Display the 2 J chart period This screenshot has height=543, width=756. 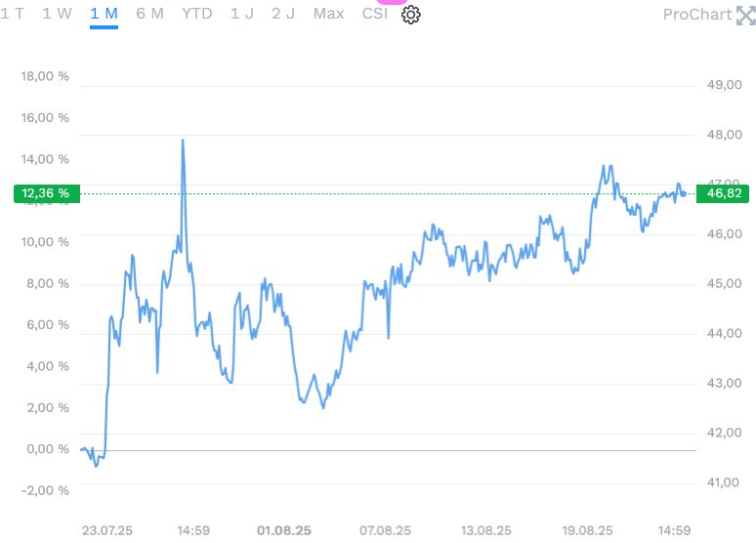283,14
